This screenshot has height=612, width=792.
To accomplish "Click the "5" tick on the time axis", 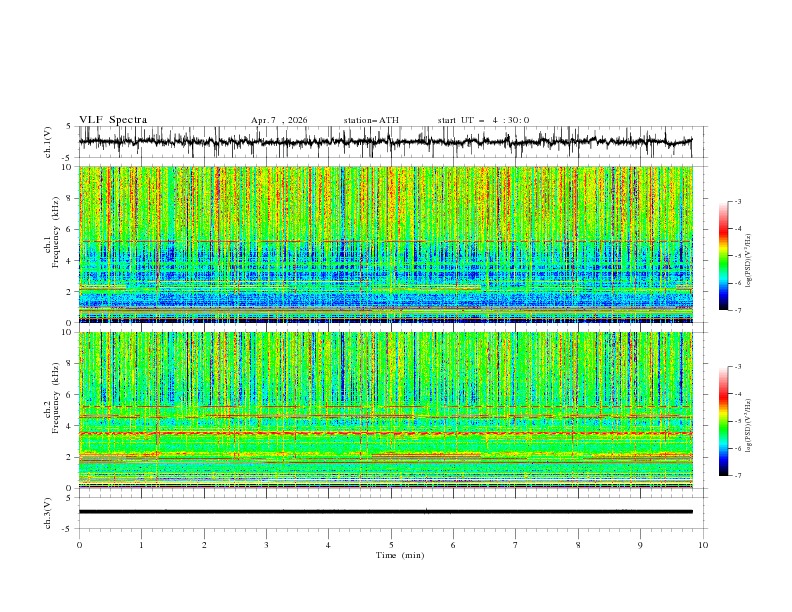I will tap(391, 545).
